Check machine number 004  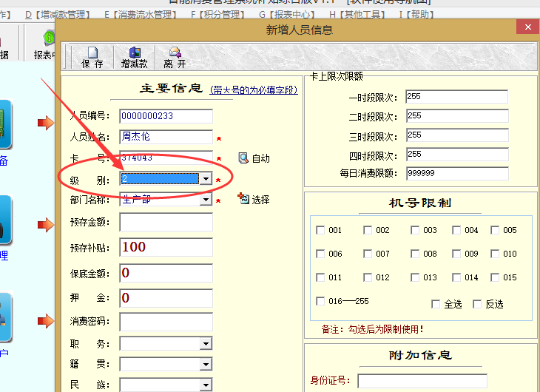456,230
